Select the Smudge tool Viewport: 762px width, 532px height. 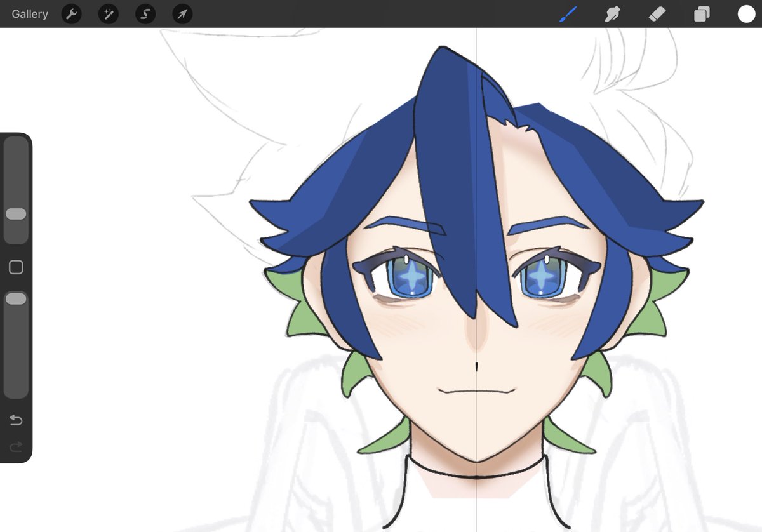612,14
